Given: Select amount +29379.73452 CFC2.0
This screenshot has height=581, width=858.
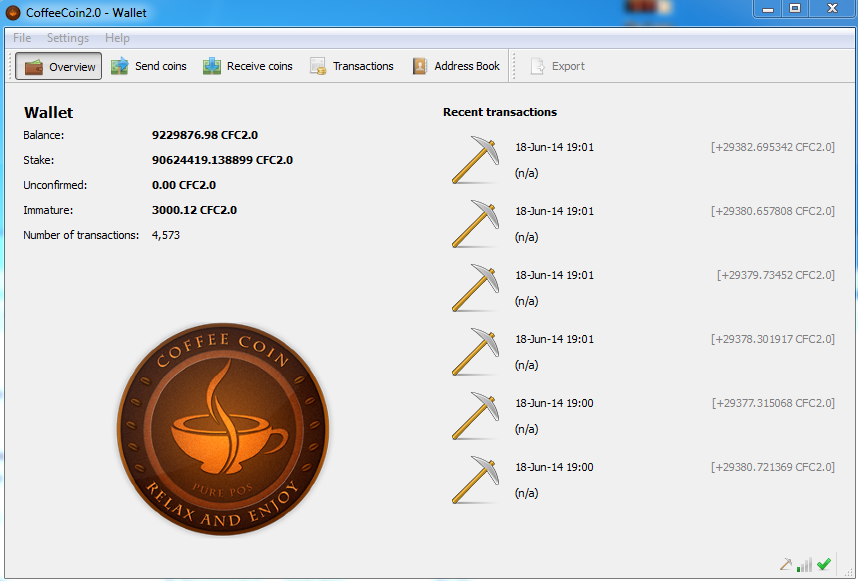Looking at the screenshot, I should pos(776,275).
